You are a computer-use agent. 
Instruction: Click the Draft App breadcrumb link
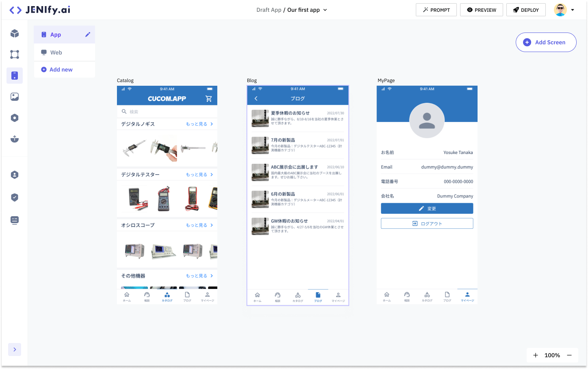pos(269,10)
